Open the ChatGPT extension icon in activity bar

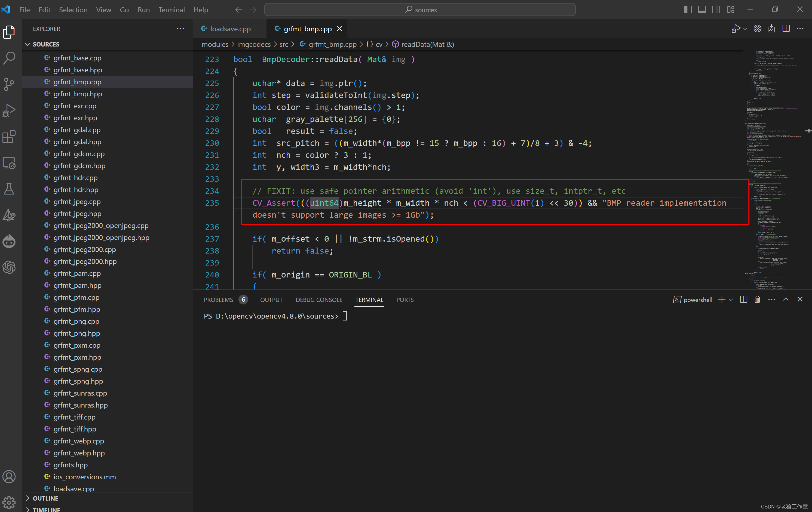(x=9, y=267)
